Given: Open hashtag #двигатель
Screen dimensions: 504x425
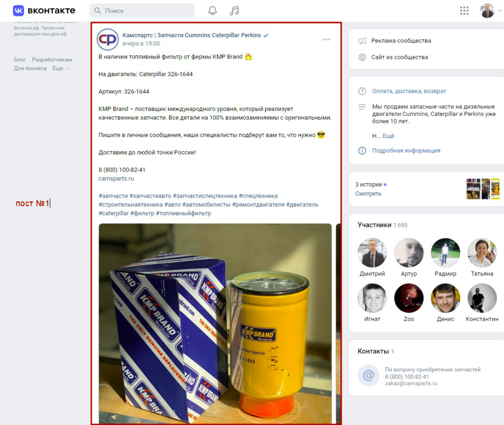Looking at the screenshot, I should [302, 204].
